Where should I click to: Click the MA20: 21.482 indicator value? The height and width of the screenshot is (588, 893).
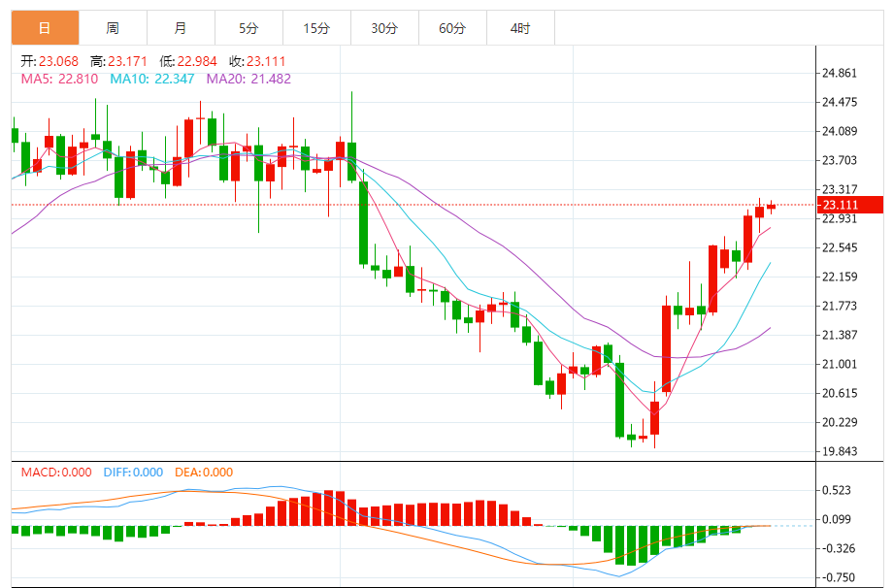tap(248, 80)
